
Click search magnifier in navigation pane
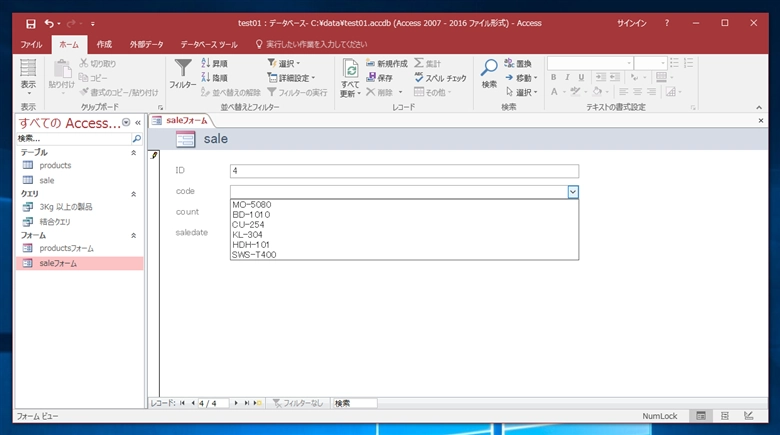pos(137,139)
